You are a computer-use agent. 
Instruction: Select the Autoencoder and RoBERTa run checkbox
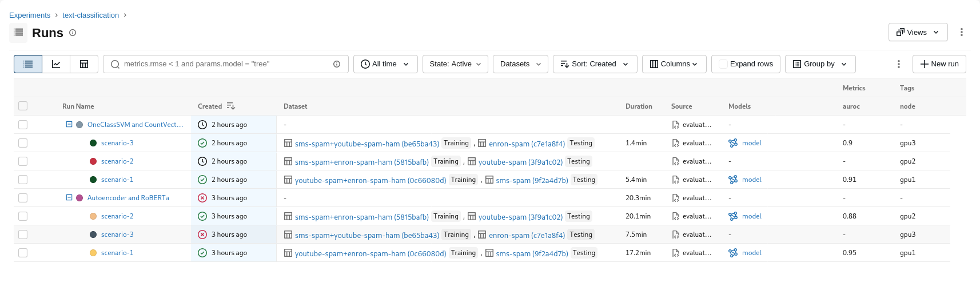[x=23, y=198]
